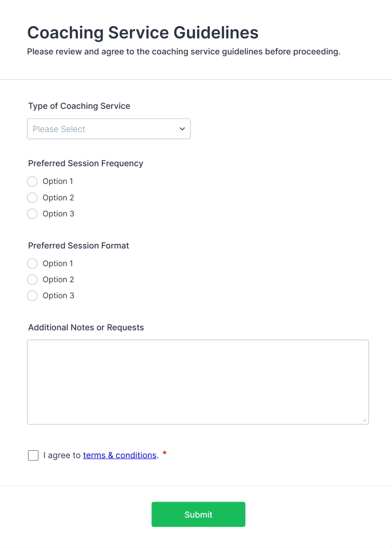Select Option 3 for Preferred Session Frequency
The width and height of the screenshot is (392, 548).
(32, 214)
